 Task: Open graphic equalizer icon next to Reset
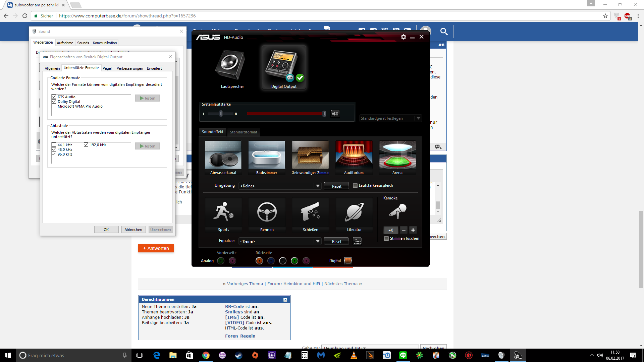click(357, 241)
